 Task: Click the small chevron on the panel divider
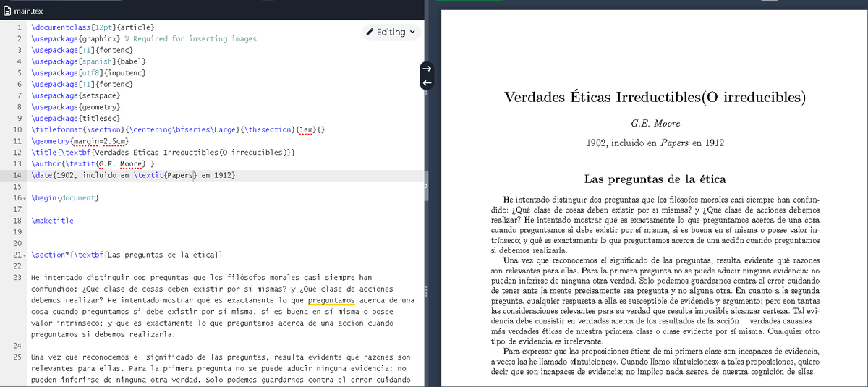pos(427,187)
